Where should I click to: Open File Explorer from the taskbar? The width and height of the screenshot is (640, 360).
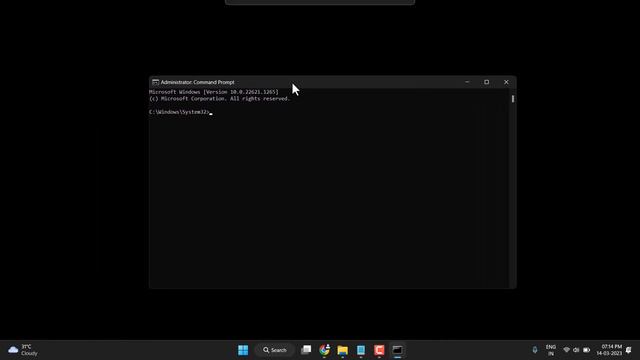[x=342, y=350]
